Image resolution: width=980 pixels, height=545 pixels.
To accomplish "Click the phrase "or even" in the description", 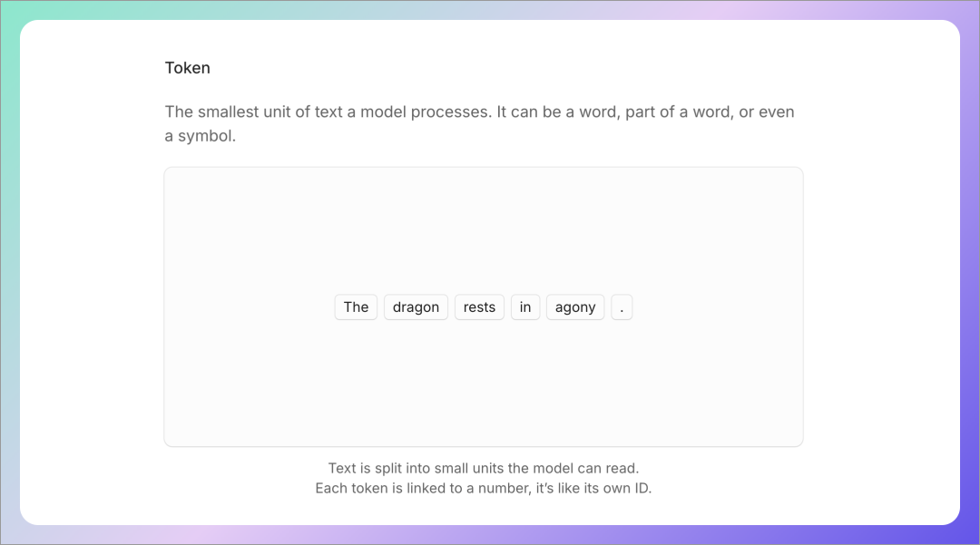I will point(769,112).
